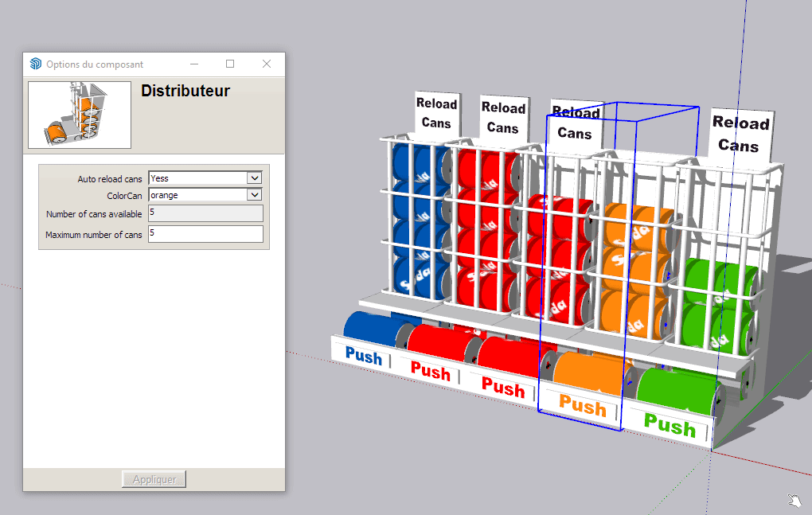Click Reload Cans sign above first red column
Viewport: 812px width, 515px height.
pos(503,117)
